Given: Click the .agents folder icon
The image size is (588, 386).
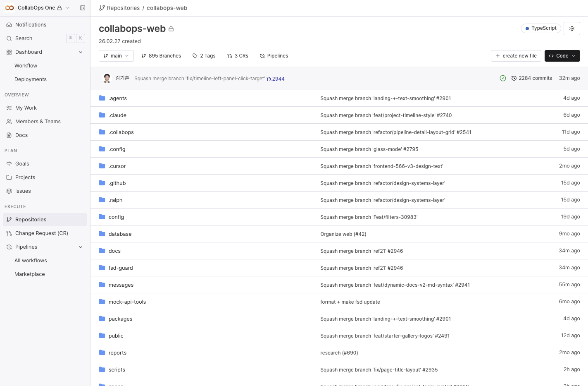Looking at the screenshot, I should coord(102,98).
